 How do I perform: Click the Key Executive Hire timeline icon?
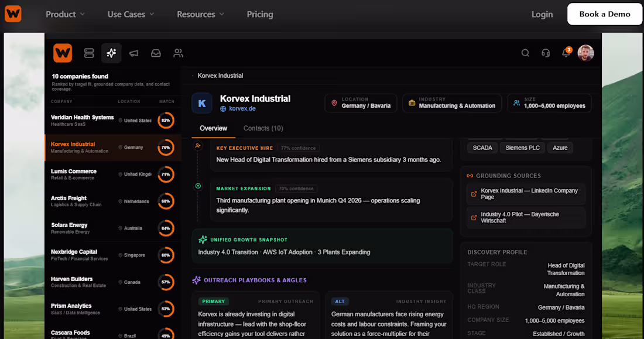(198, 145)
